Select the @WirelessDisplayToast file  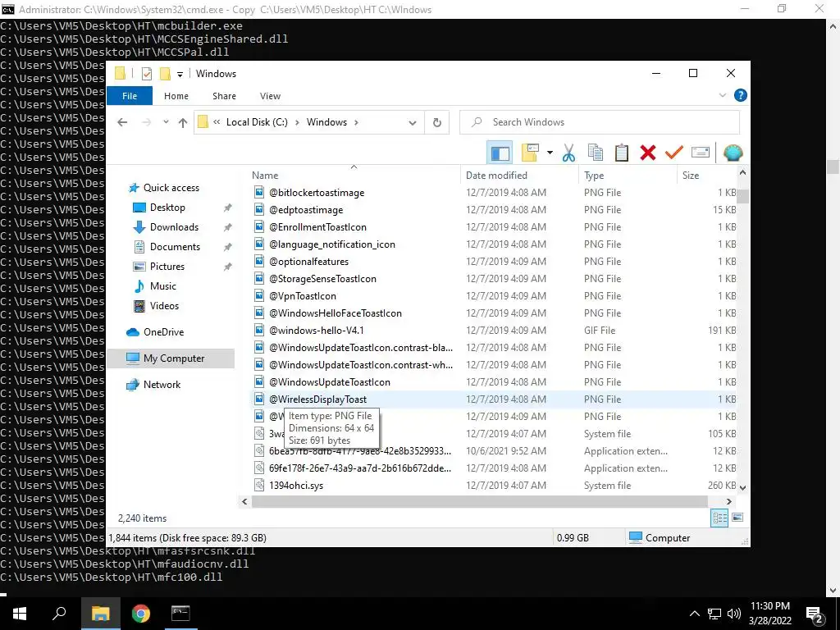(317, 399)
